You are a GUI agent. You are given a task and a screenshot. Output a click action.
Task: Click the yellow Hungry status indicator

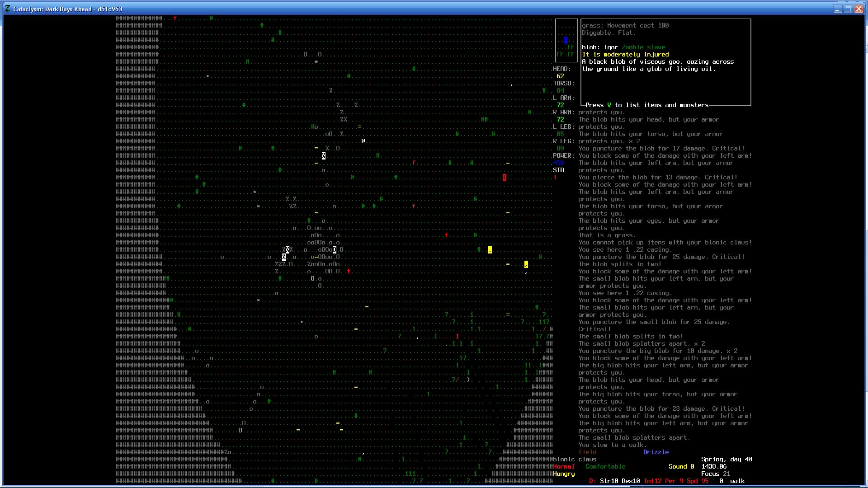tap(563, 474)
